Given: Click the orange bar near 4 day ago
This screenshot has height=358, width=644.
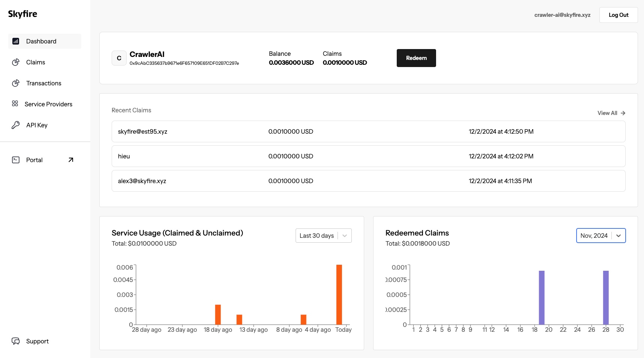Looking at the screenshot, I should click(x=303, y=319).
